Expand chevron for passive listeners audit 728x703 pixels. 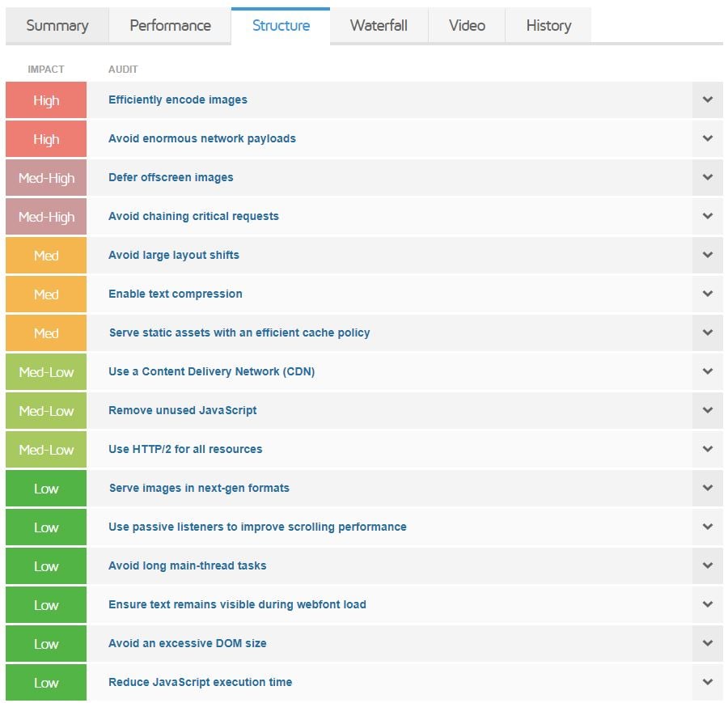707,527
